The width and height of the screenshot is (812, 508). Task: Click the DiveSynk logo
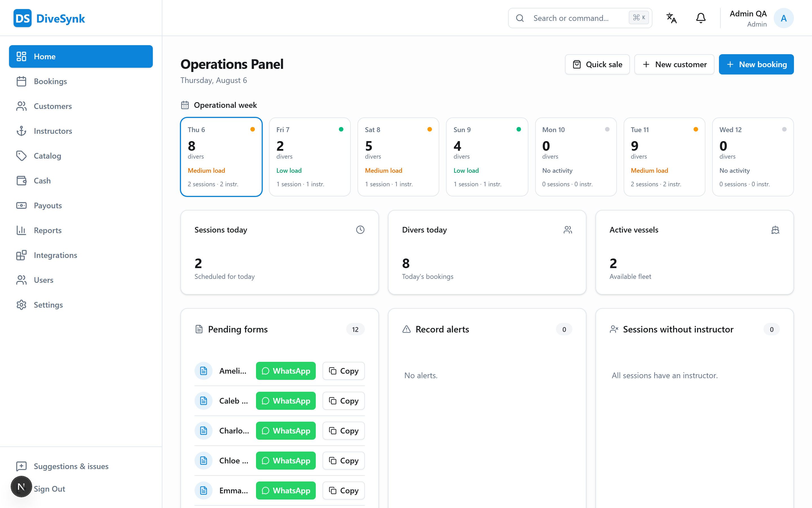point(49,18)
